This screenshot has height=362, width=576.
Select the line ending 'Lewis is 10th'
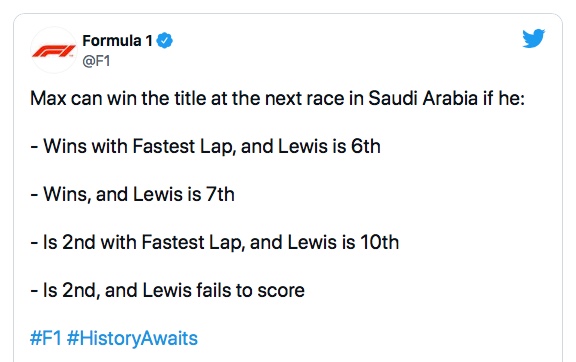point(215,243)
